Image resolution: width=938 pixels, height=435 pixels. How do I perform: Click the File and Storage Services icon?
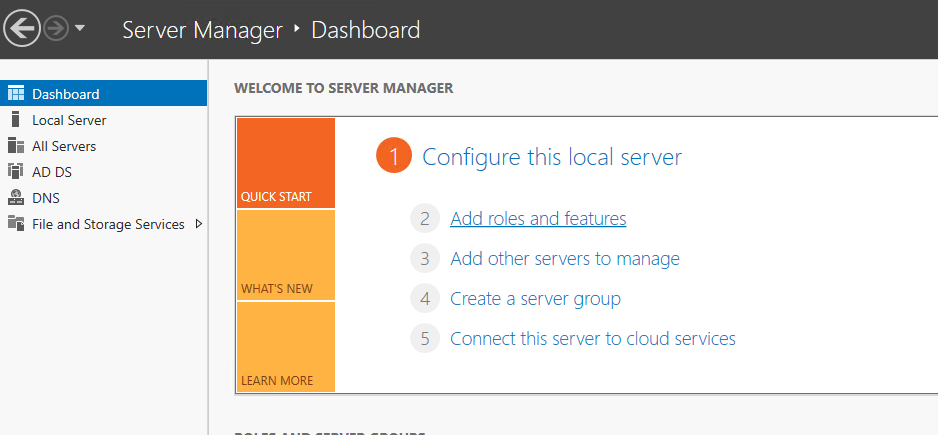pyautogui.click(x=15, y=224)
